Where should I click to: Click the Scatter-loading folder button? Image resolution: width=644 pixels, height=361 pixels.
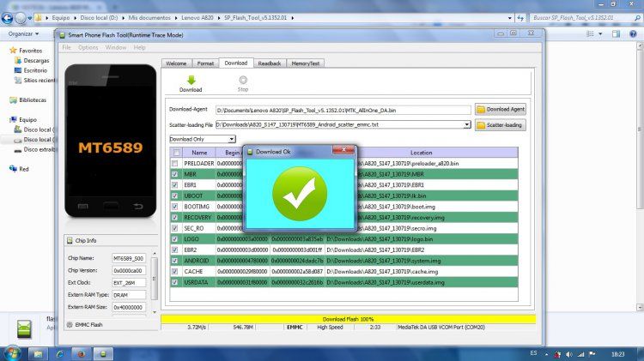(x=501, y=124)
